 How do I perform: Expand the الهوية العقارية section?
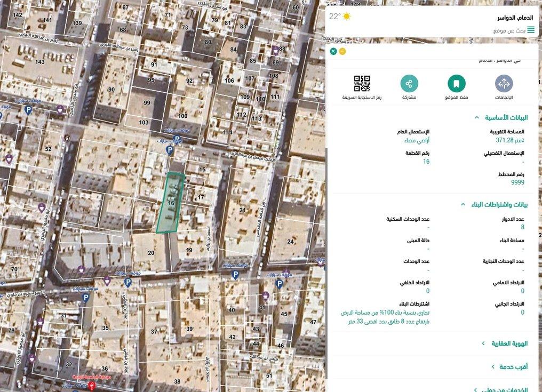click(x=483, y=343)
